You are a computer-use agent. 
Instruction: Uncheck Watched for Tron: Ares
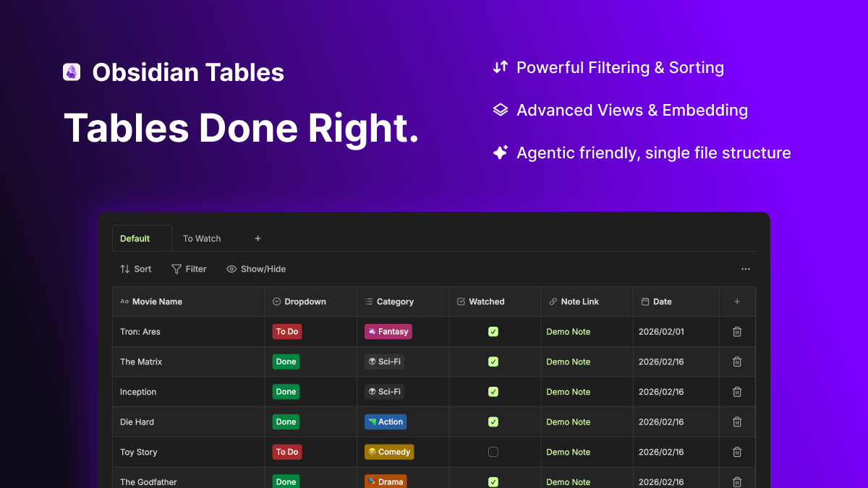(493, 332)
